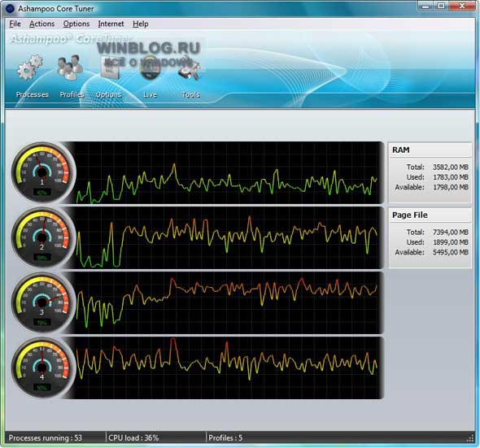Image resolution: width=480 pixels, height=448 pixels.
Task: Click the Page File panel header
Action: [430, 215]
